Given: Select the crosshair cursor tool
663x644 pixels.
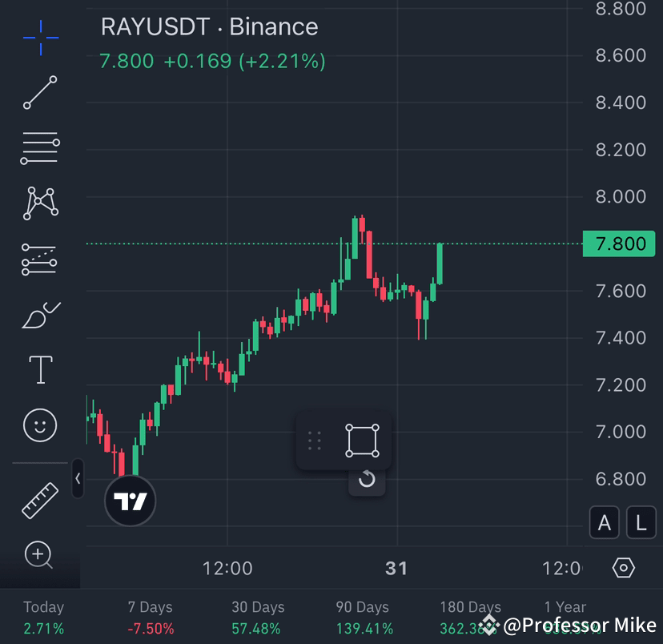Looking at the screenshot, I should (x=39, y=38).
